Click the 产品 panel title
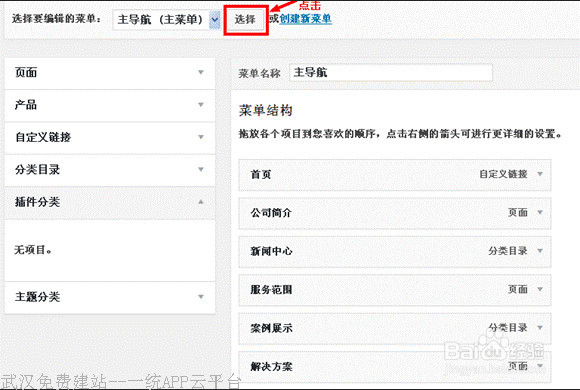The width and height of the screenshot is (580, 390). (26, 105)
